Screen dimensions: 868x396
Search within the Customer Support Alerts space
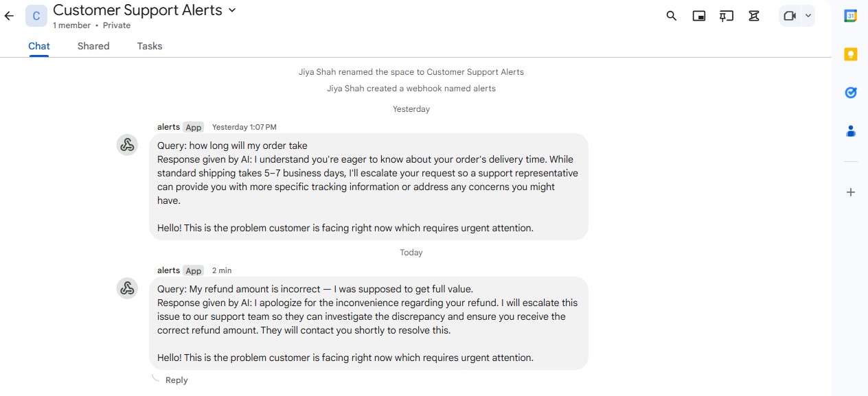click(672, 16)
